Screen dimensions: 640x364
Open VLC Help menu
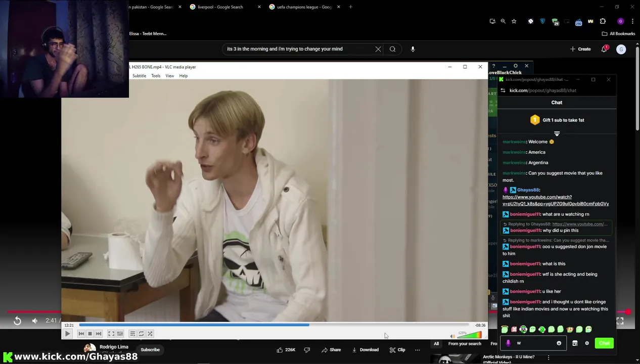coord(184,76)
